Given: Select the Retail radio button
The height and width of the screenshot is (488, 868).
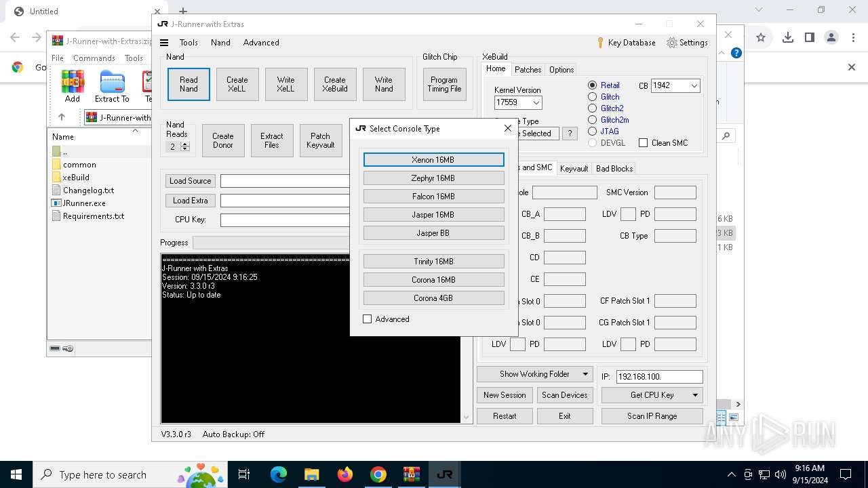Looking at the screenshot, I should pyautogui.click(x=604, y=85).
